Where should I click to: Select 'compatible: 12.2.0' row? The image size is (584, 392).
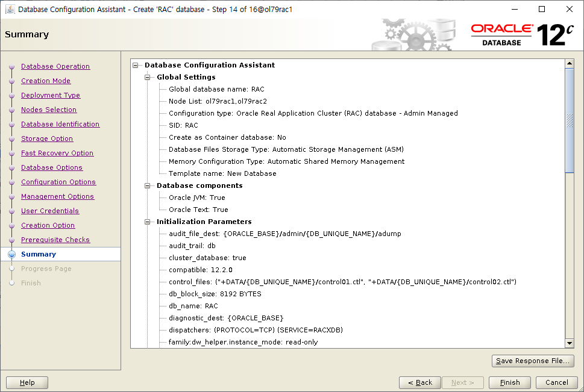click(x=200, y=270)
